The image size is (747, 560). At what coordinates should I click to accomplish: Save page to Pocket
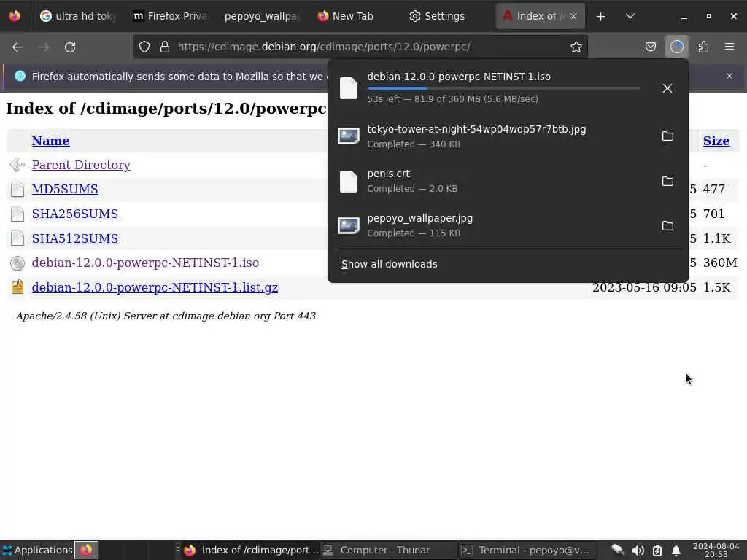[650, 47]
